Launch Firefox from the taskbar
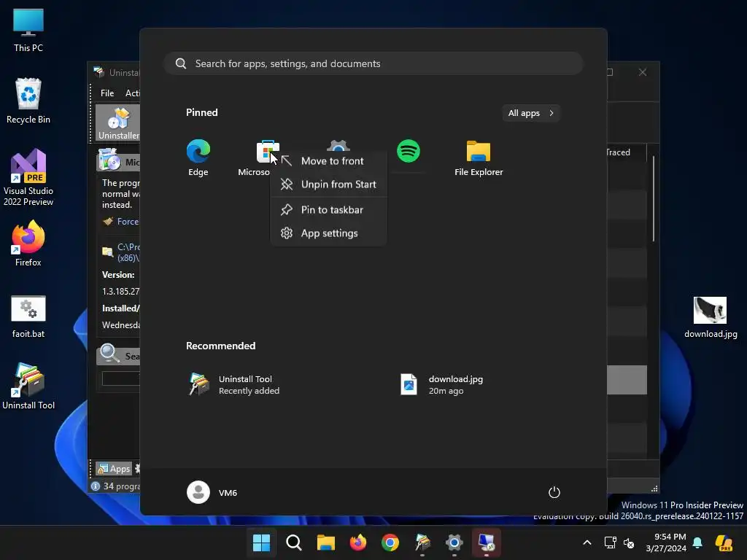 point(357,542)
